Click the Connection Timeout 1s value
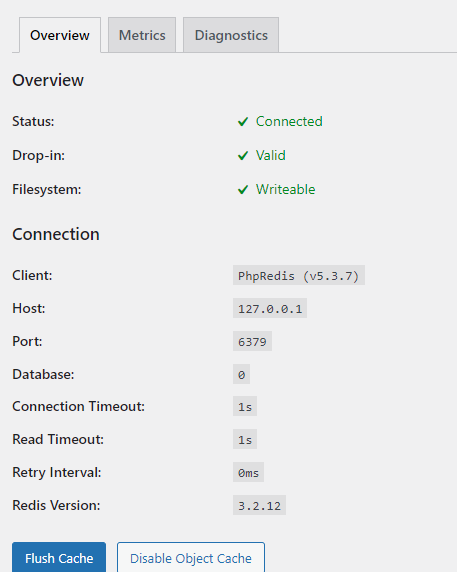 click(x=245, y=406)
